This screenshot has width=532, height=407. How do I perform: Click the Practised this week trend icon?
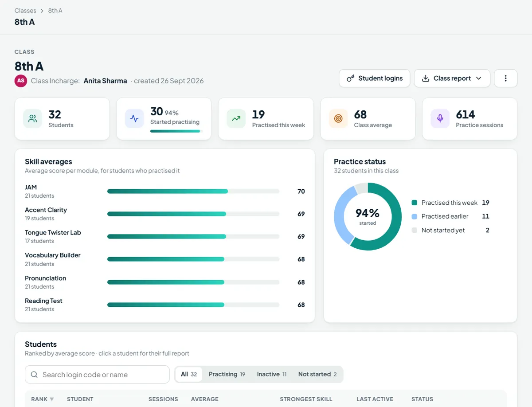pyautogui.click(x=236, y=119)
